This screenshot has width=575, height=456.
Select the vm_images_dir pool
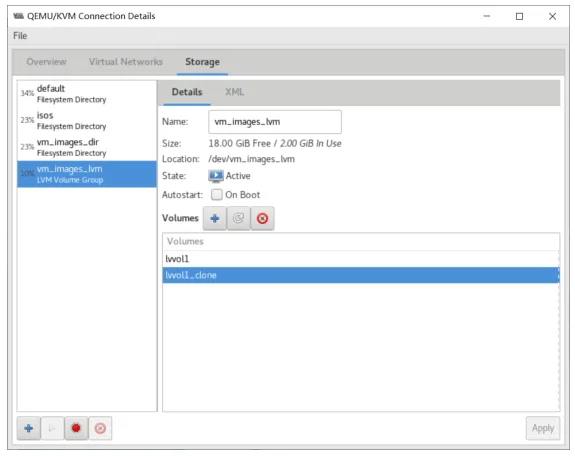pos(87,147)
